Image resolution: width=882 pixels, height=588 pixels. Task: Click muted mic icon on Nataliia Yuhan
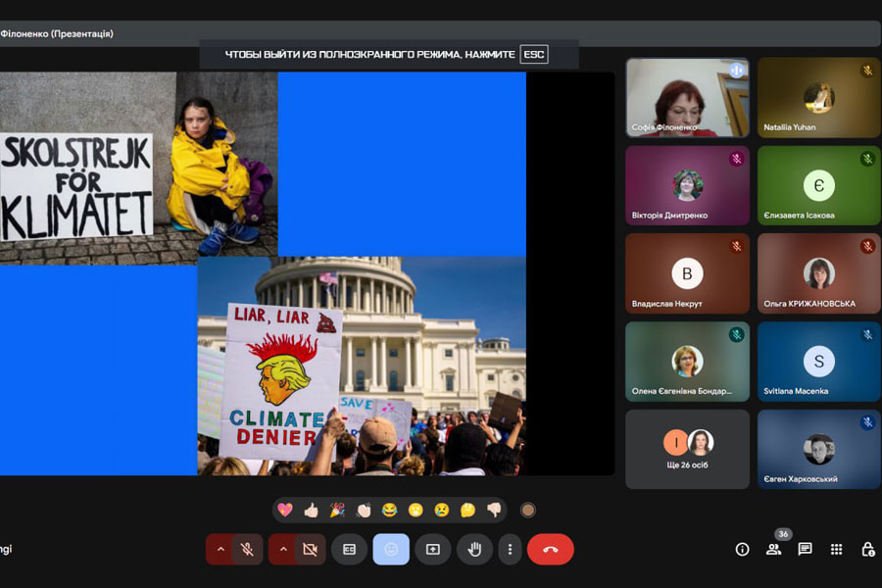click(x=868, y=71)
